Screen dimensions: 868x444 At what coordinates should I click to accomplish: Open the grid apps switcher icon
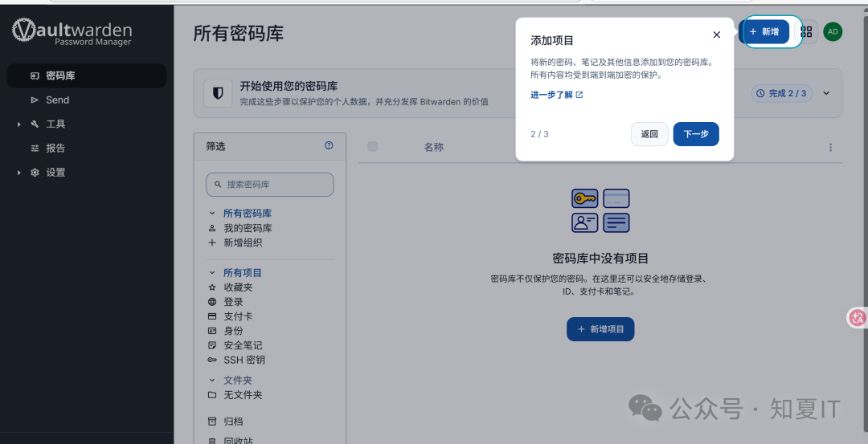[x=807, y=32]
